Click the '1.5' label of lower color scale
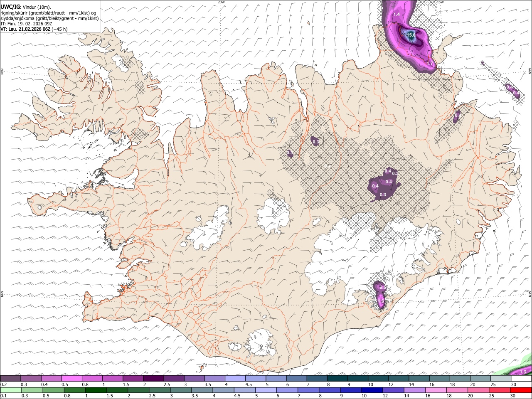This screenshot has height=399, width=532. pos(110,396)
